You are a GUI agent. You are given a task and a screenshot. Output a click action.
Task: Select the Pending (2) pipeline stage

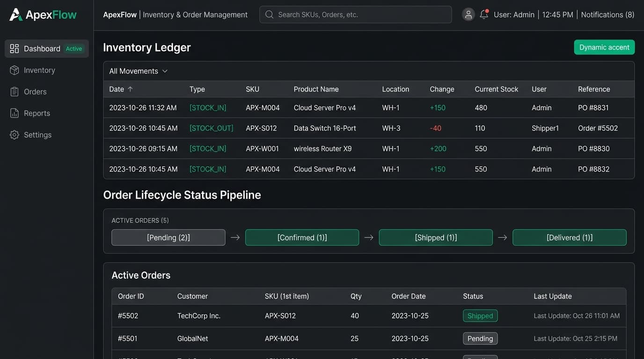(168, 237)
